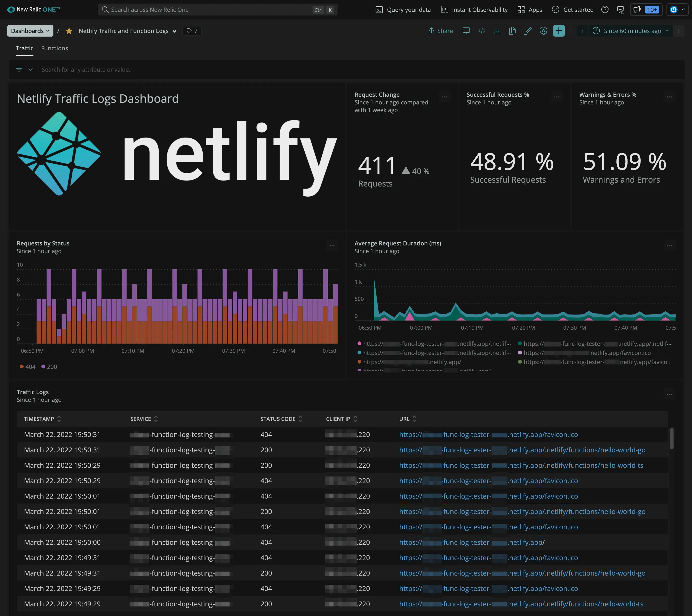This screenshot has width=692, height=616.
Task: Open Requests by Status widget options menu
Action: tap(332, 245)
